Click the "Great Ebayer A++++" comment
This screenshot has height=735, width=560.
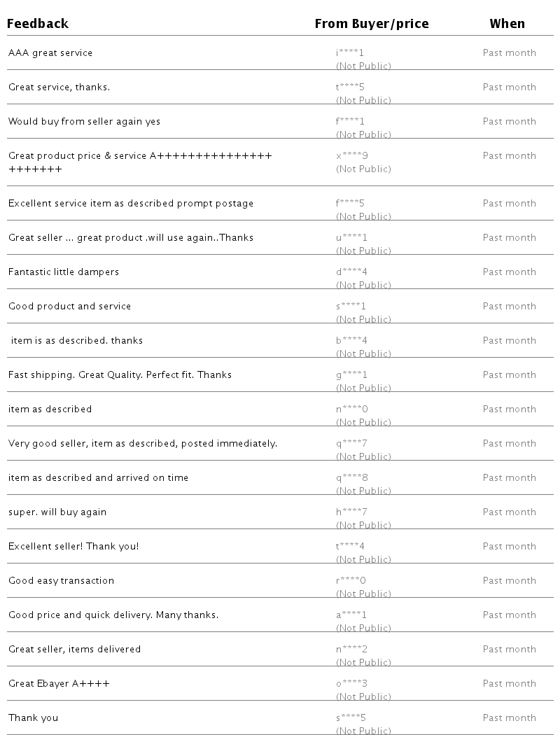point(59,684)
